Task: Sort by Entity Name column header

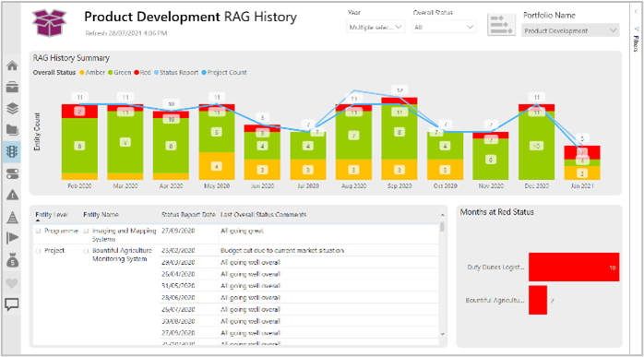Action: (x=101, y=214)
